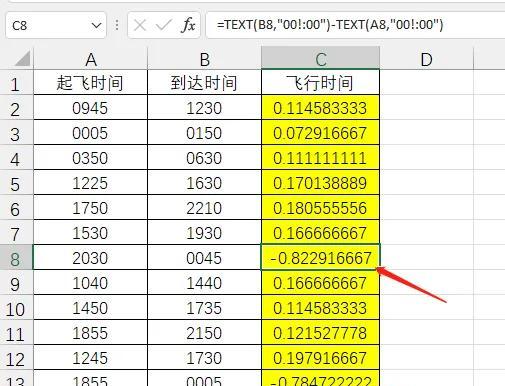Click the formula bar containing TEXT formula
This screenshot has width=505, height=386.
(355, 25)
